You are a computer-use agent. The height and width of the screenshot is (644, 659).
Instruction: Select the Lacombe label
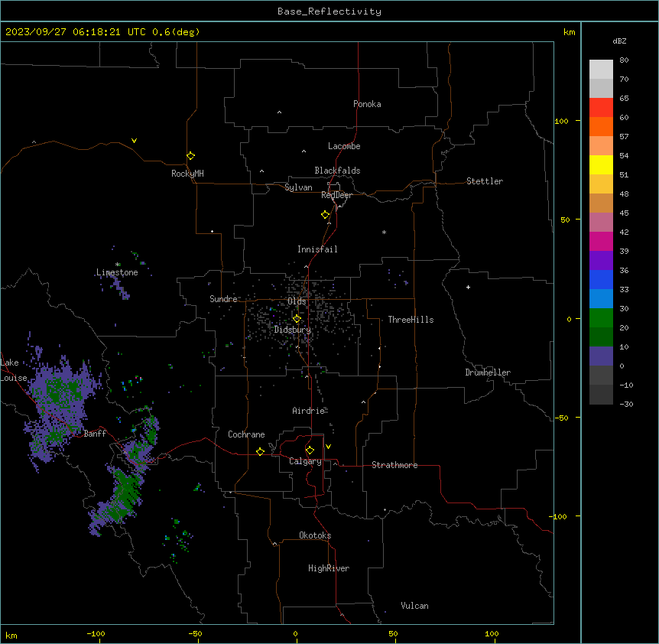[344, 146]
